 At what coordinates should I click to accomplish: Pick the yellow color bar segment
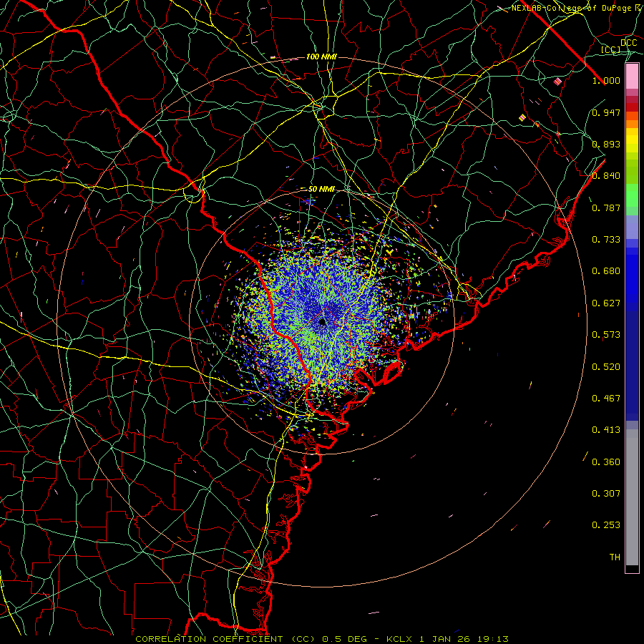[632, 141]
